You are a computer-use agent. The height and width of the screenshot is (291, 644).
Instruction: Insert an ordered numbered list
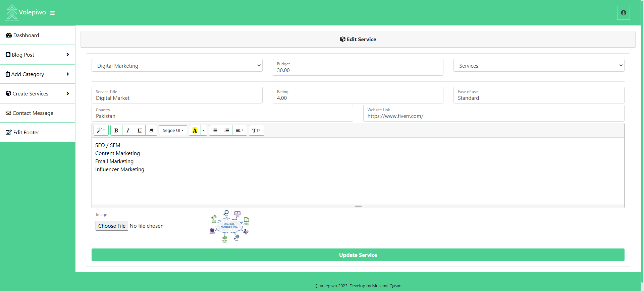click(x=227, y=130)
